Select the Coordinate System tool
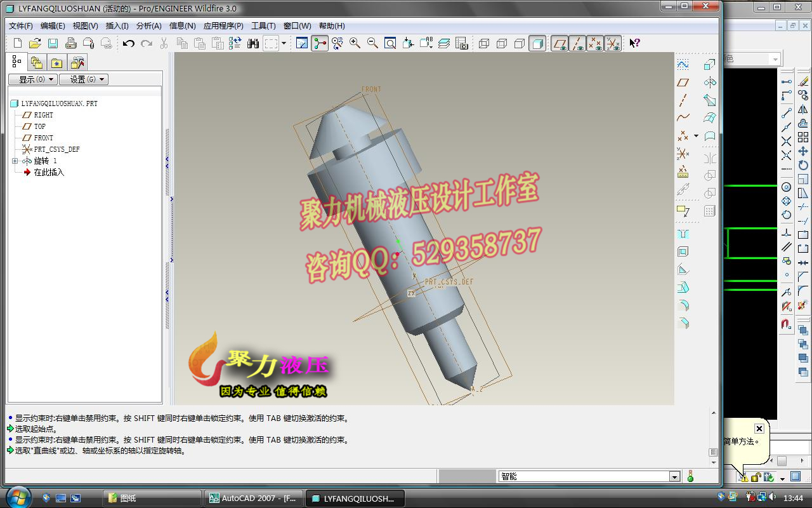This screenshot has width=812, height=508. click(x=683, y=153)
